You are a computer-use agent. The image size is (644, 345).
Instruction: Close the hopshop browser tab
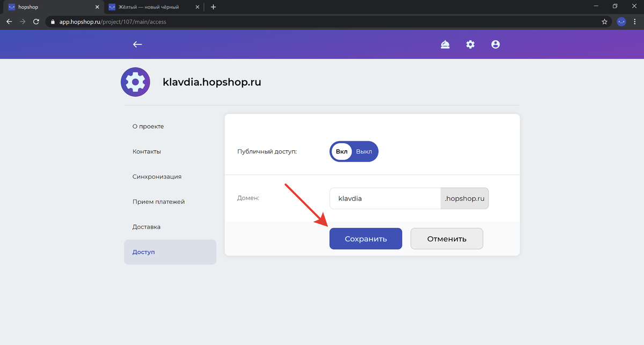(97, 7)
